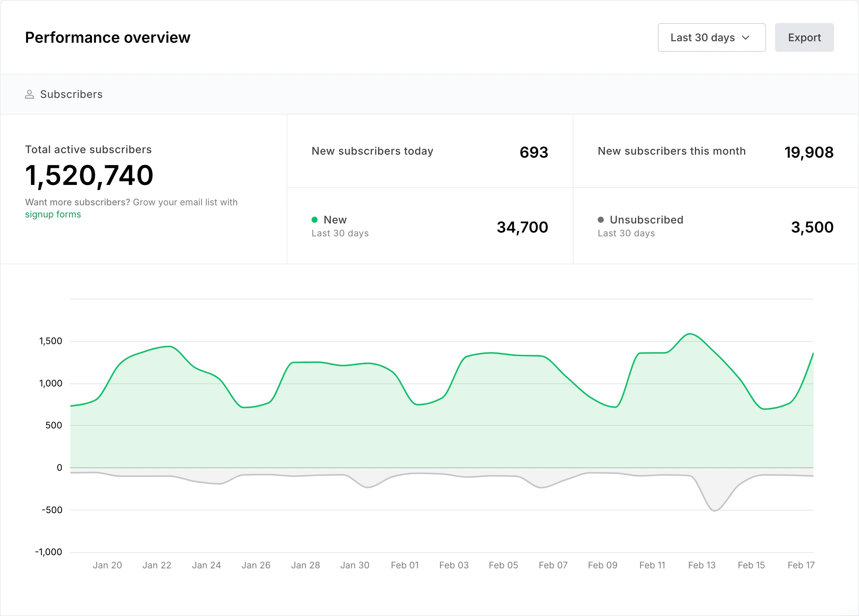Click the Export button
Image resolution: width=859 pixels, height=616 pixels.
pyautogui.click(x=804, y=37)
